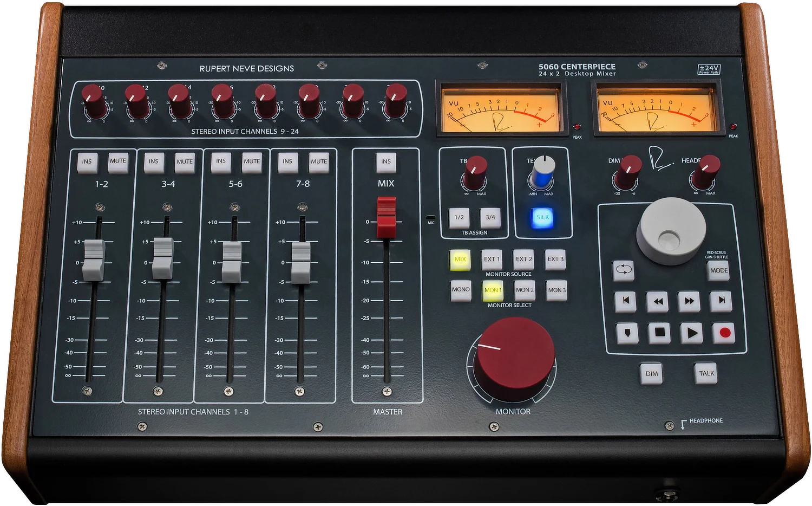Click the STEREO INPUT CHANNELS 9 - 24 label
The image size is (812, 506).
click(245, 132)
